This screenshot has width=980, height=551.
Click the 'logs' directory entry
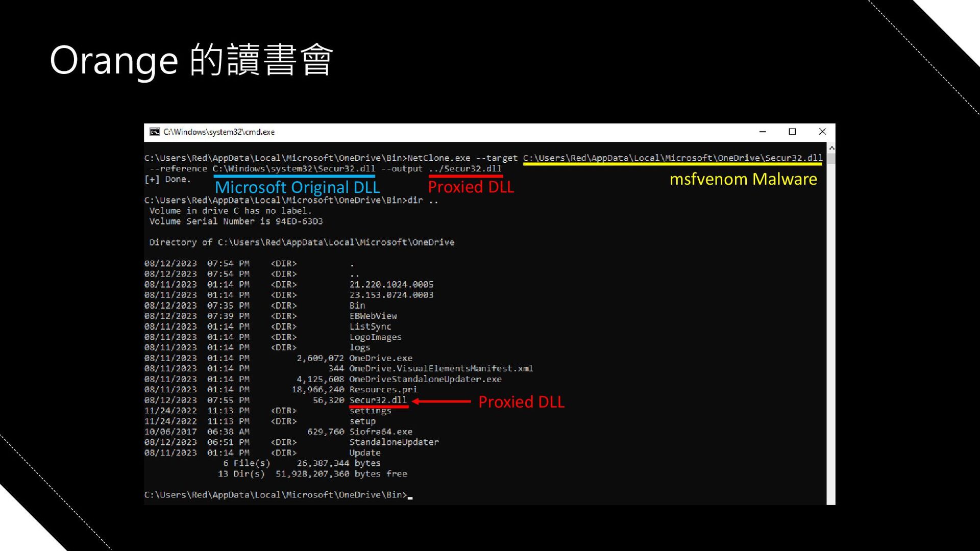[360, 347]
